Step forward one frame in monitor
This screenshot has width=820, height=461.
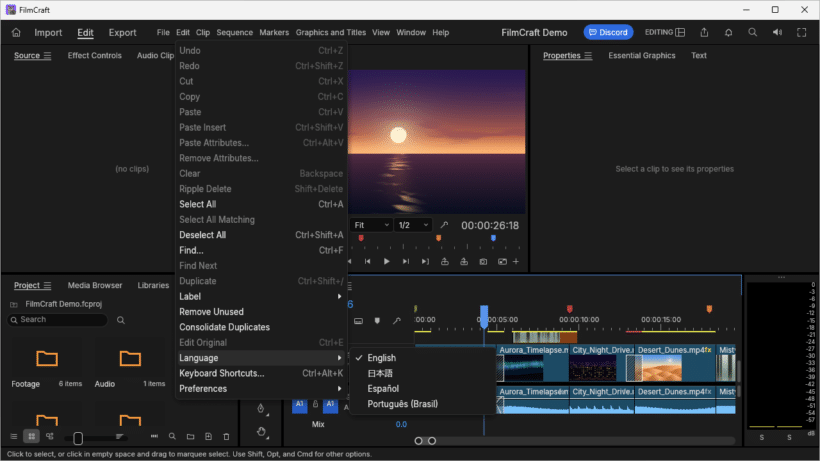406,261
